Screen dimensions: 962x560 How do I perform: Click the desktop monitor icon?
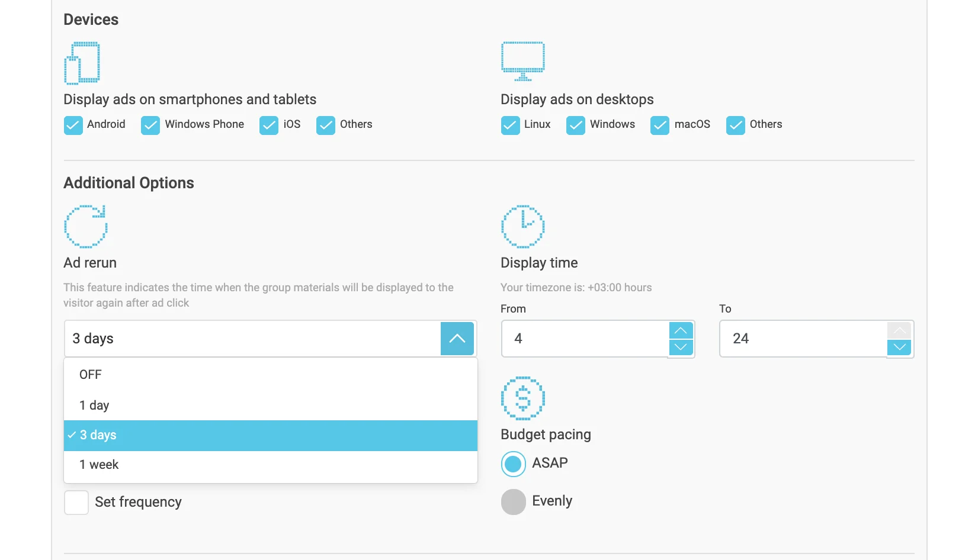coord(522,61)
